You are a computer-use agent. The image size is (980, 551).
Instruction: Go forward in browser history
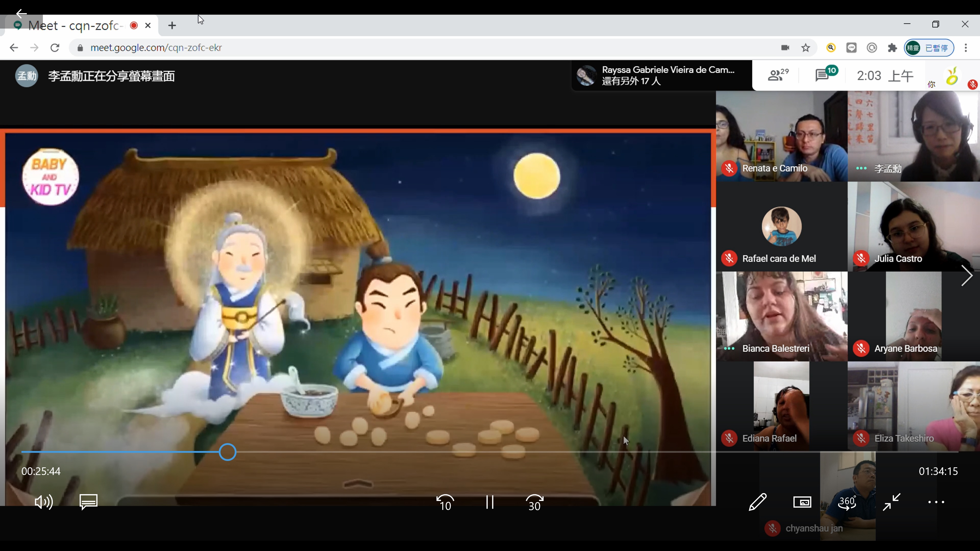tap(34, 47)
